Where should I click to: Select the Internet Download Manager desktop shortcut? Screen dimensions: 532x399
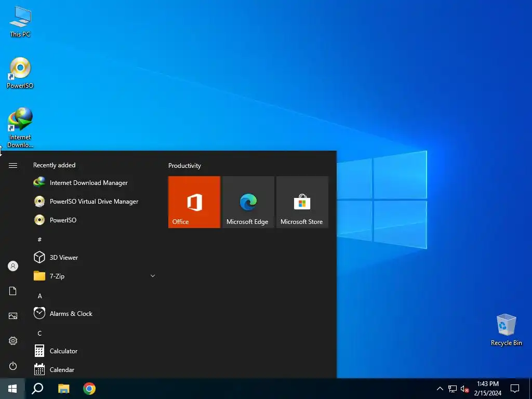click(20, 128)
